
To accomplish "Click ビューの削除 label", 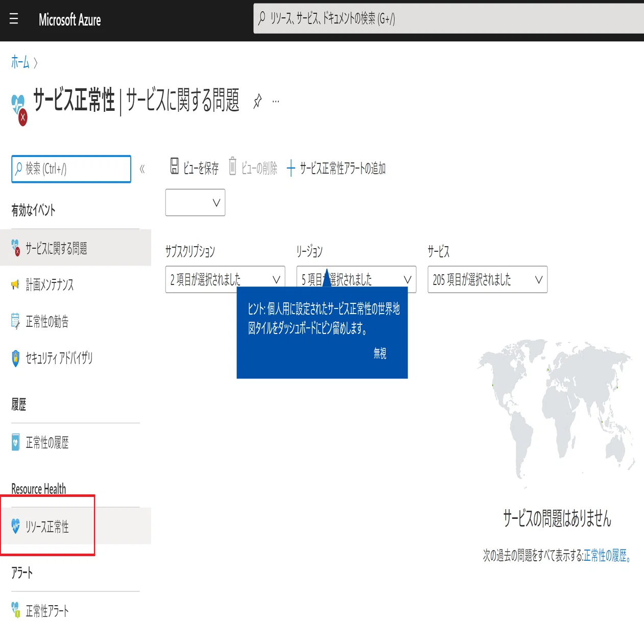I will [x=259, y=168].
